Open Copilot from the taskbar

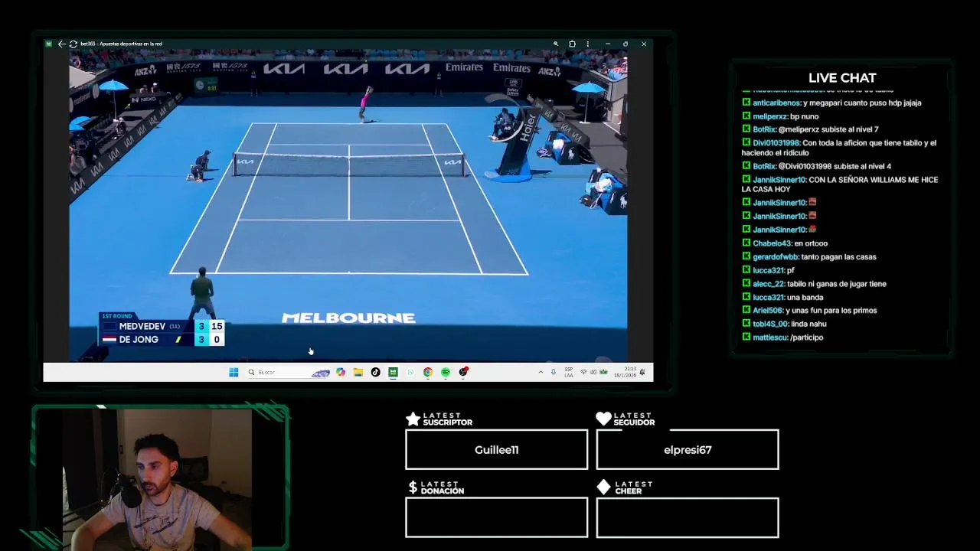[341, 373]
